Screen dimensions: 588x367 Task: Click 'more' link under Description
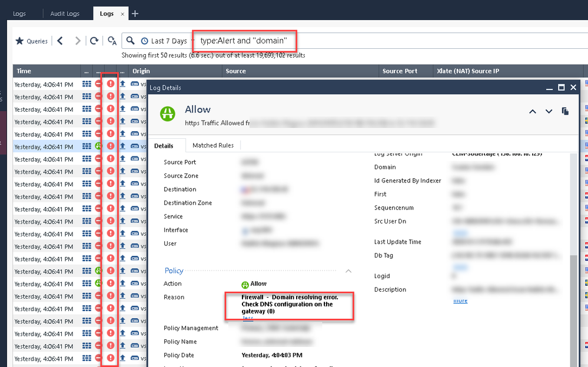tap(460, 301)
